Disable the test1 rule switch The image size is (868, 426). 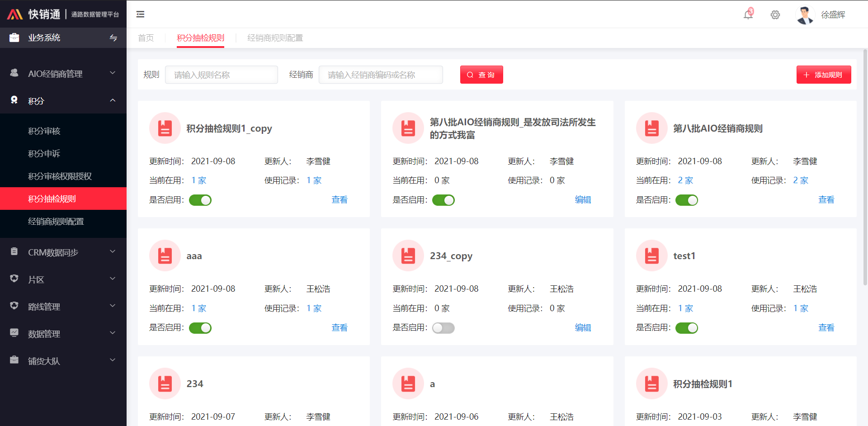coord(687,328)
